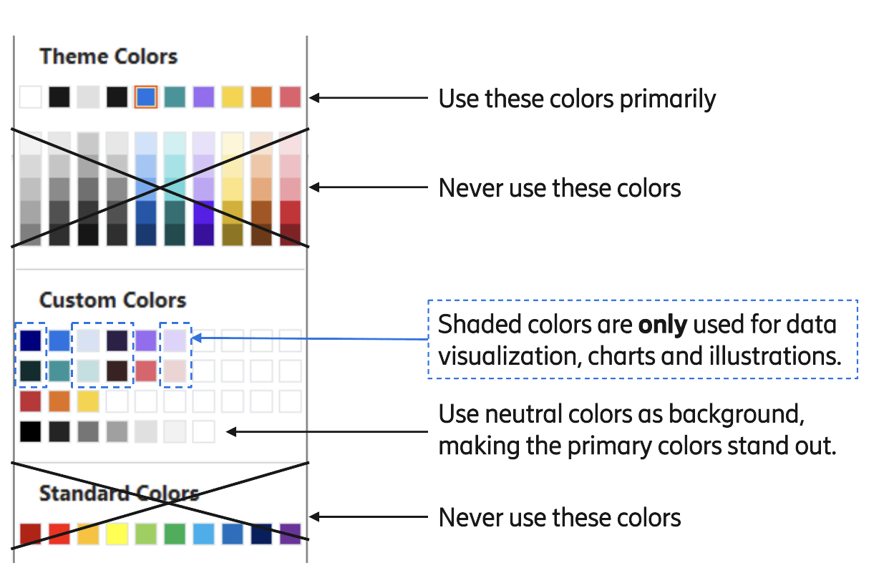Choose the lavender swatch in Custom Colors
The image size is (889, 588).
point(175,340)
